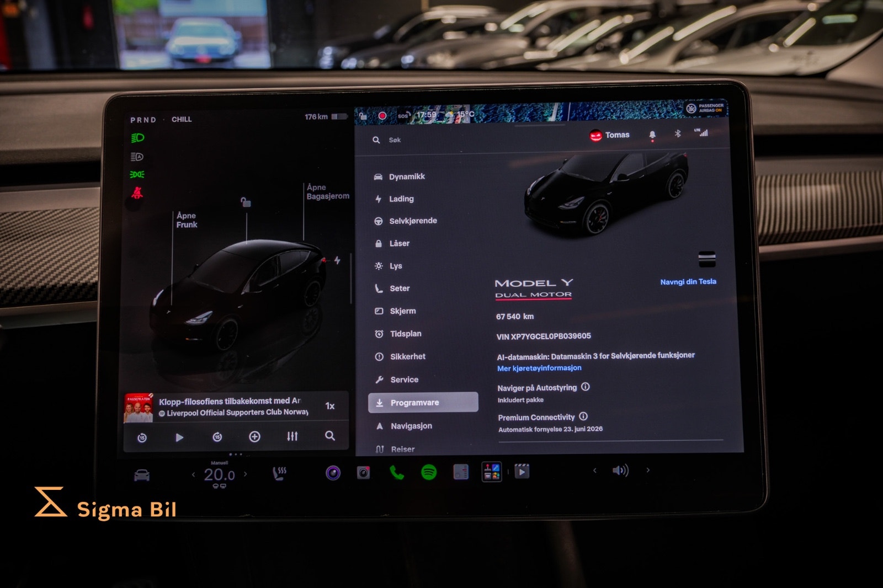883x588 pixels.
Task: Mute using the speaker volume icon
Action: pyautogui.click(x=620, y=471)
